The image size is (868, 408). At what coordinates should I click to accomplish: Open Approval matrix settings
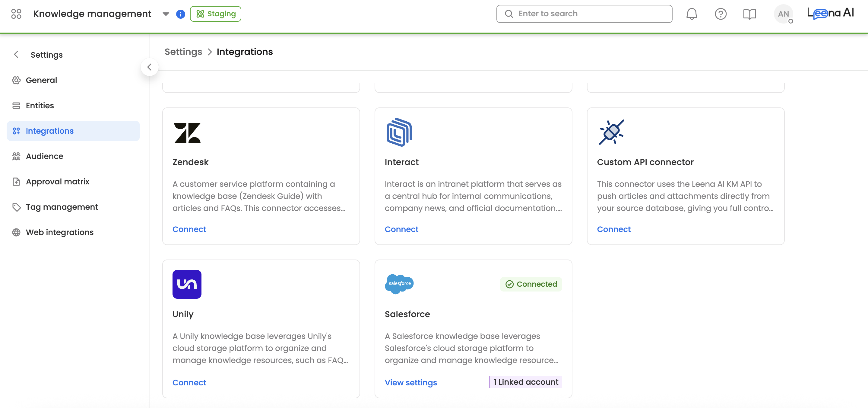pyautogui.click(x=57, y=181)
